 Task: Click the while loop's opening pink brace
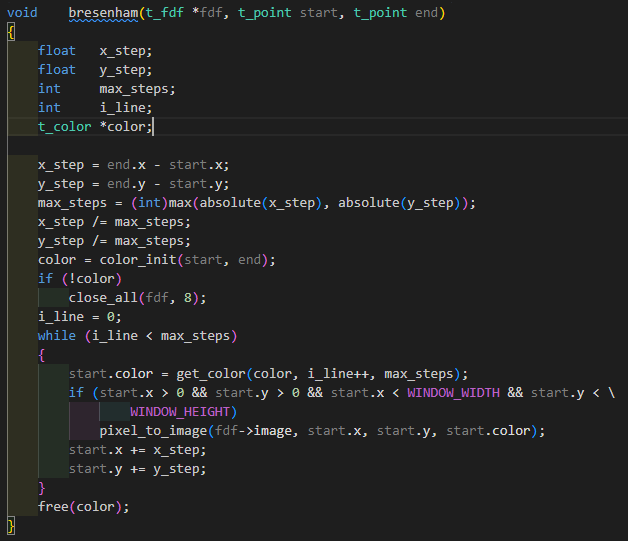[42, 355]
